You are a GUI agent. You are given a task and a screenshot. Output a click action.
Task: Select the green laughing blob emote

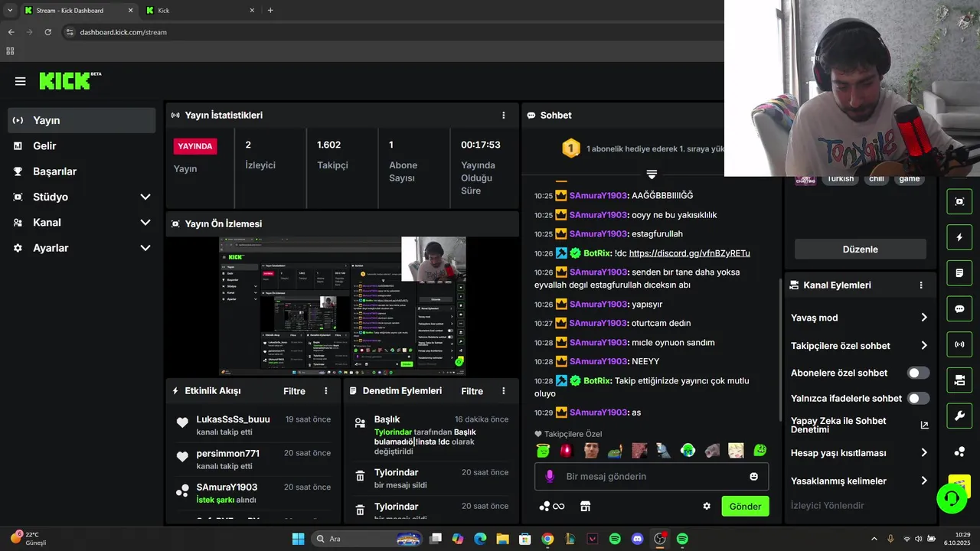coord(760,451)
